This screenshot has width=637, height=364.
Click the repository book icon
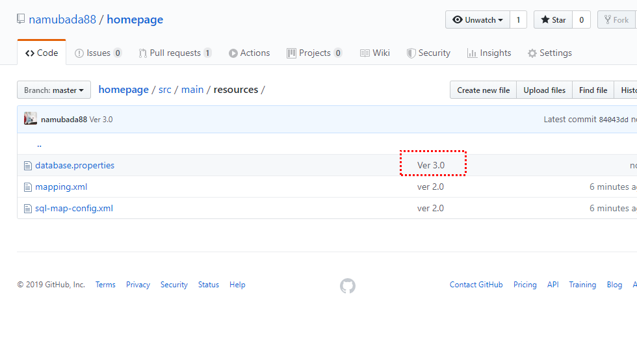point(21,19)
